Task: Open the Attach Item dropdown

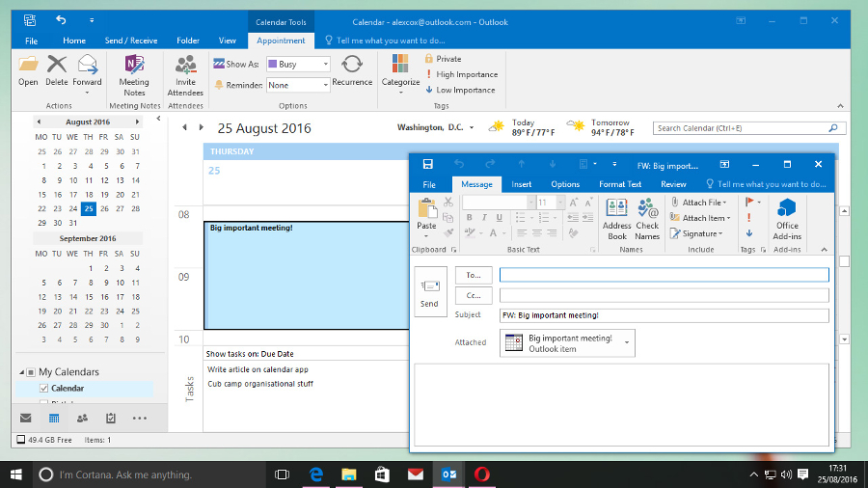Action: point(700,218)
